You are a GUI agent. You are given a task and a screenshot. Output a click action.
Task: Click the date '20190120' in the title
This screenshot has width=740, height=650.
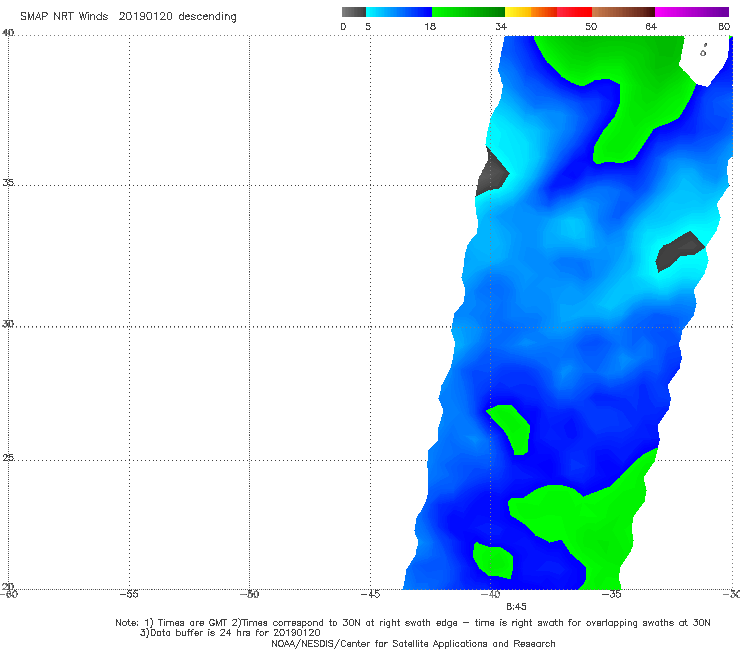click(x=145, y=16)
